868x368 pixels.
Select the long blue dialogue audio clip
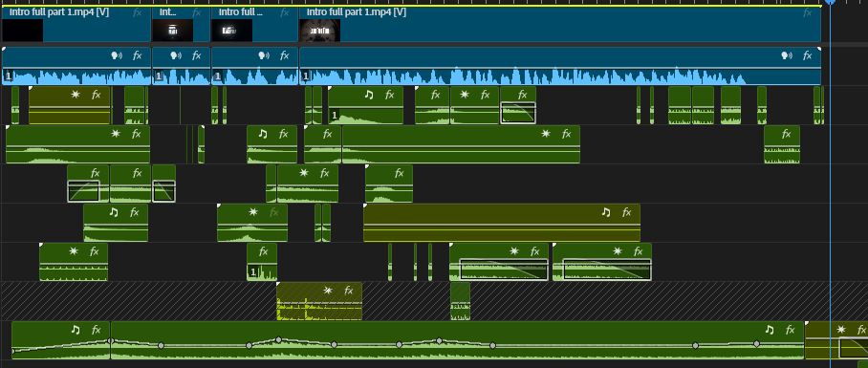[559, 66]
